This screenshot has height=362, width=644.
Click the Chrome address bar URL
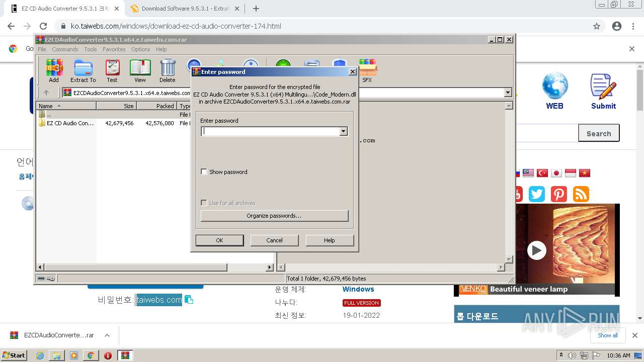(x=176, y=26)
